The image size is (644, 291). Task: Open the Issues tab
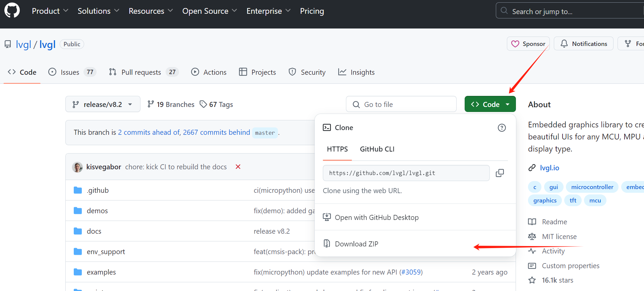72,72
